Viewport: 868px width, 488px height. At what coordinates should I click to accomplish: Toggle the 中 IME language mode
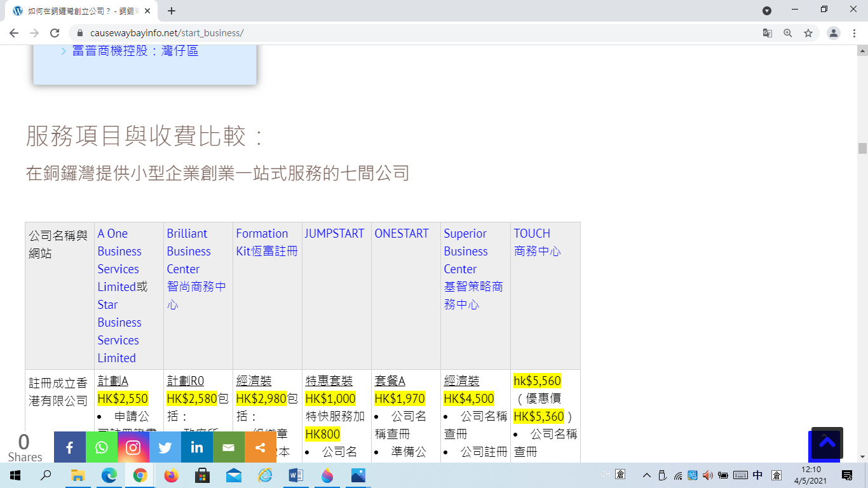click(x=758, y=475)
